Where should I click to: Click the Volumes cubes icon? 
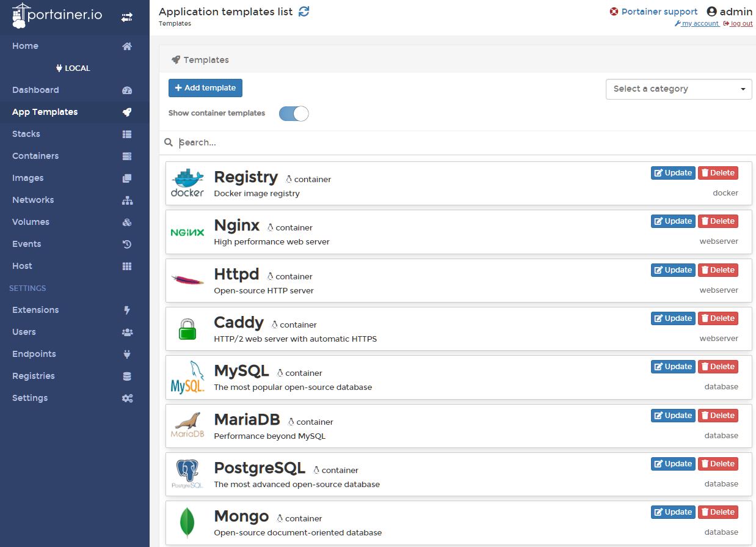[127, 222]
